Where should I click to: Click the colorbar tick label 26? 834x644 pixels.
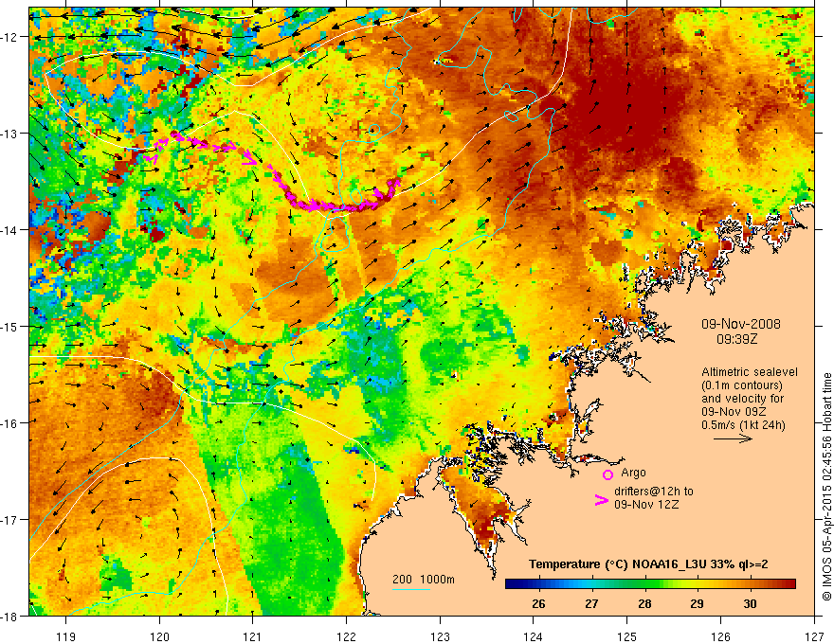(x=538, y=604)
